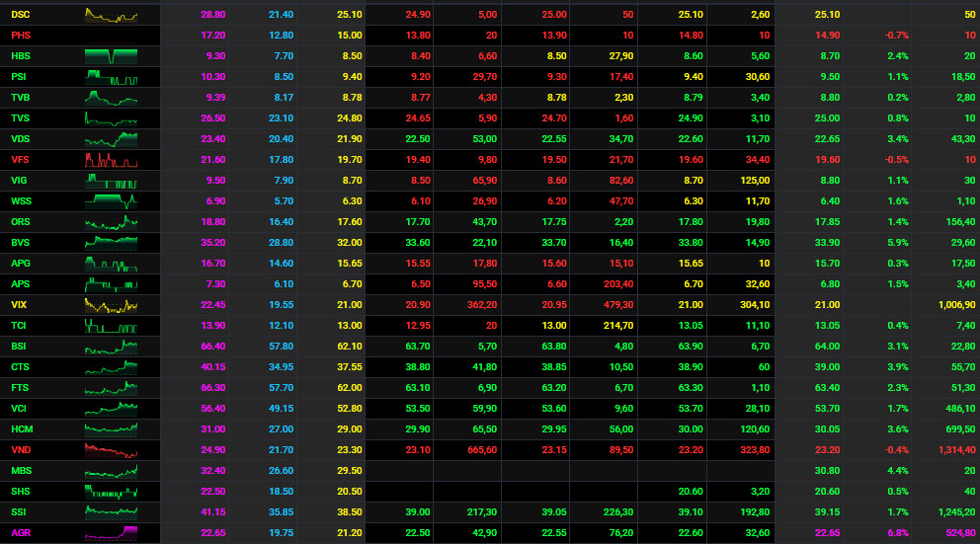Click VND bid volume 665,60
The height and width of the screenshot is (544, 980).
click(482, 449)
